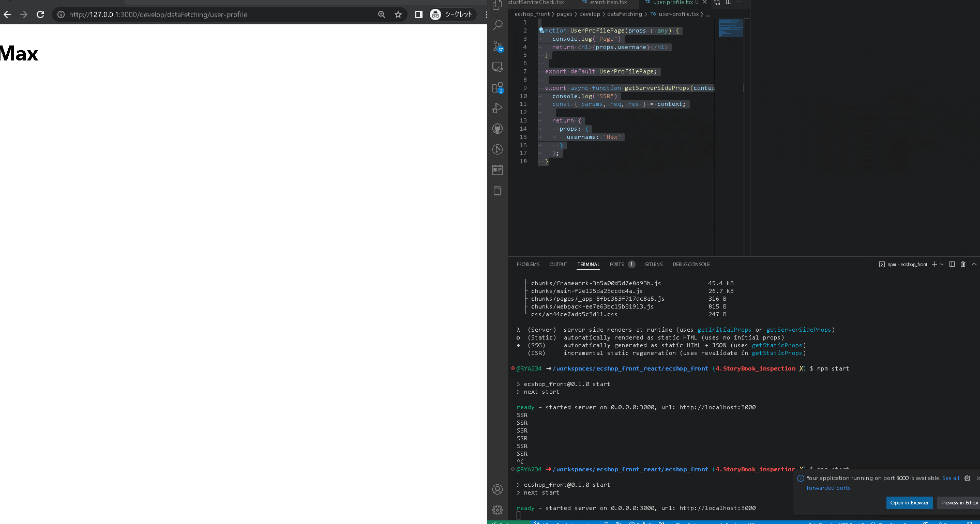Viewport: 980px width, 524px height.
Task: Open the Extensions view
Action: (497, 88)
